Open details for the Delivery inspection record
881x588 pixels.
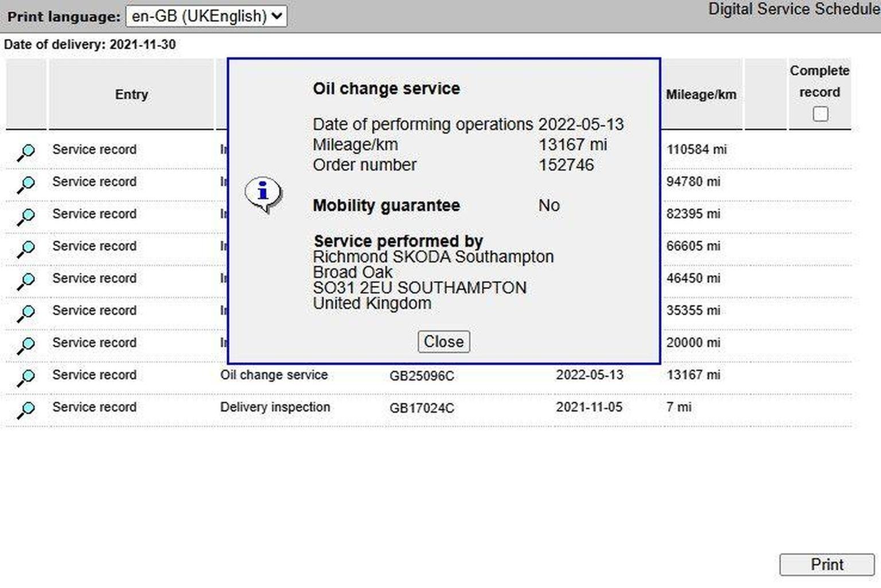pyautogui.click(x=26, y=409)
